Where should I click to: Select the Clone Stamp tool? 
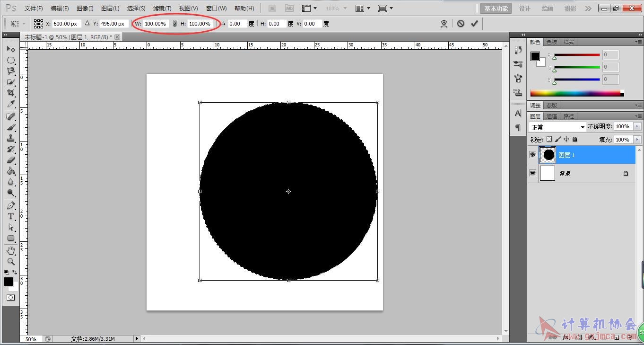tap(10, 138)
